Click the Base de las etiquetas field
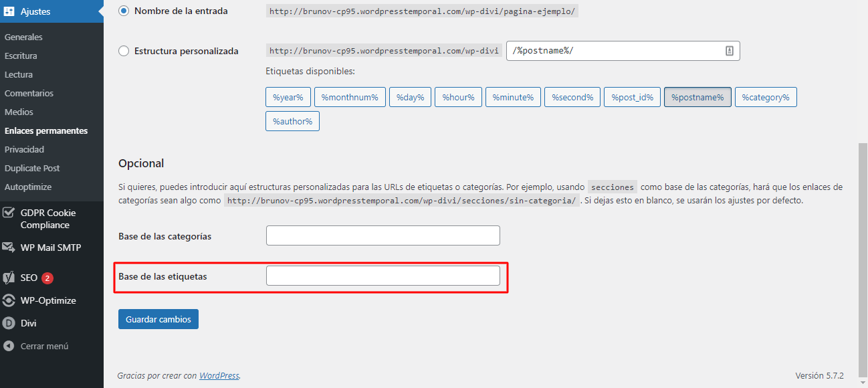 point(383,276)
